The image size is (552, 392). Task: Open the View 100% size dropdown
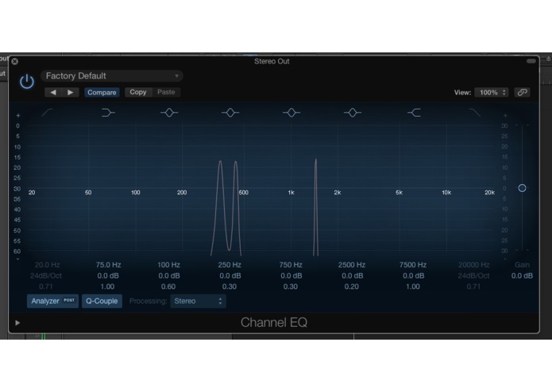click(x=492, y=93)
